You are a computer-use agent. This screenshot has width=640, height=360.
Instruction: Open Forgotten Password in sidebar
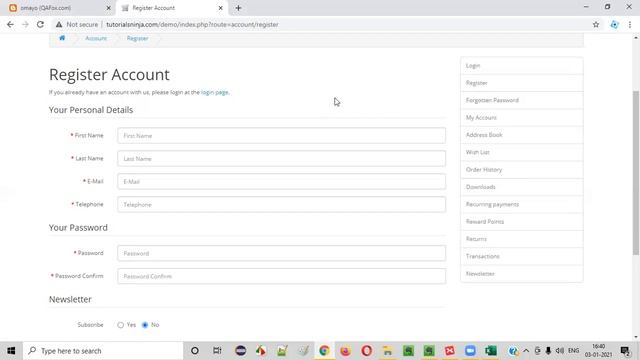point(522,100)
